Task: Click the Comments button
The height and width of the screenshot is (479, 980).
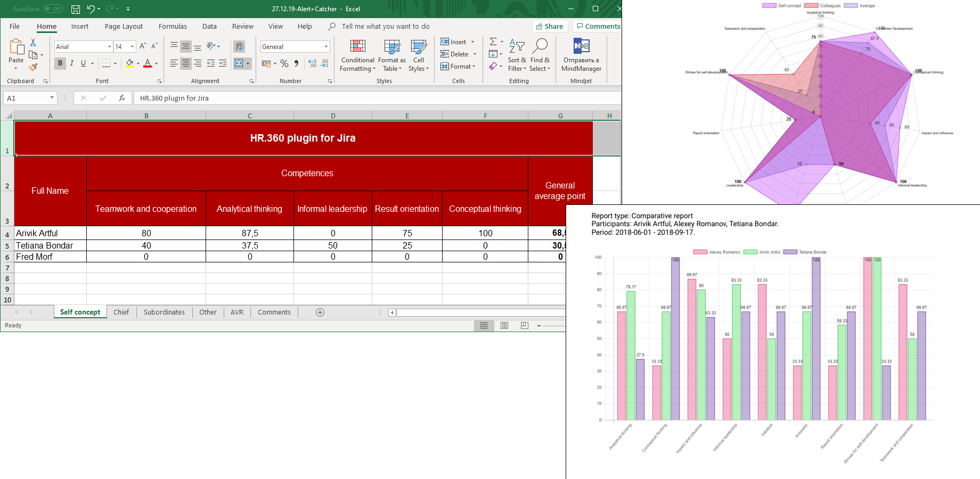Action: point(598,26)
